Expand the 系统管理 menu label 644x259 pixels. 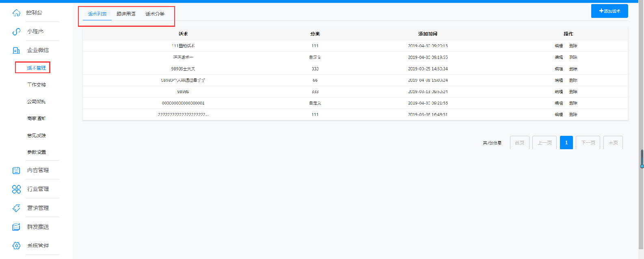tap(38, 245)
